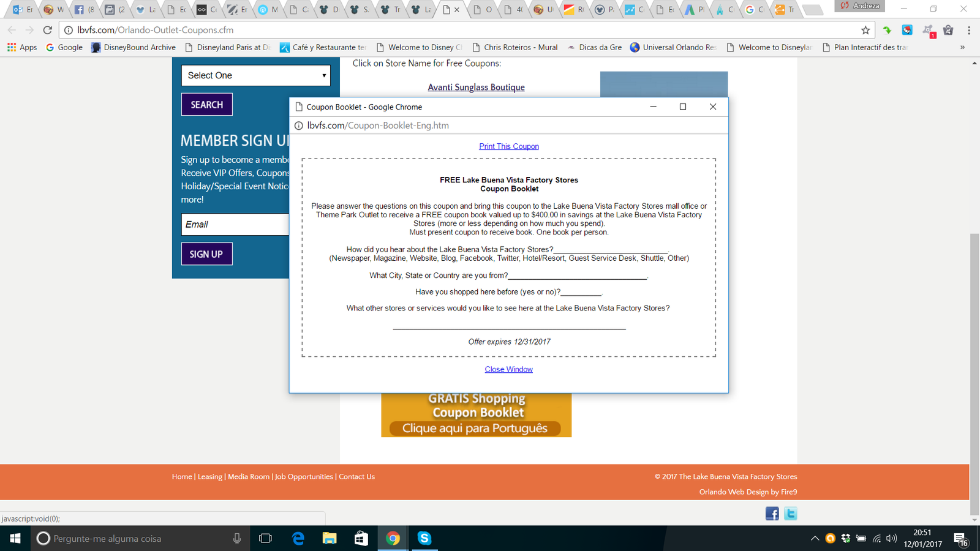
Task: Close the active lbvfs tab
Action: [456, 10]
